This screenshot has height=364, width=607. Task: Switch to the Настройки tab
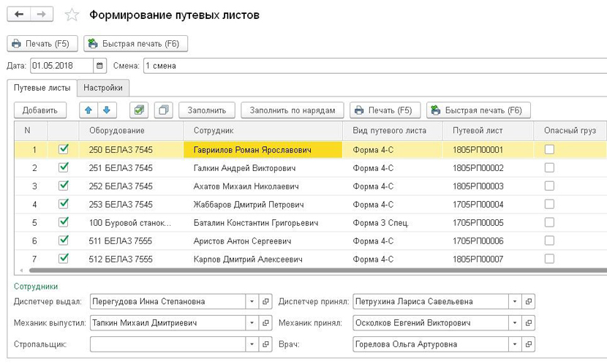pyautogui.click(x=103, y=88)
